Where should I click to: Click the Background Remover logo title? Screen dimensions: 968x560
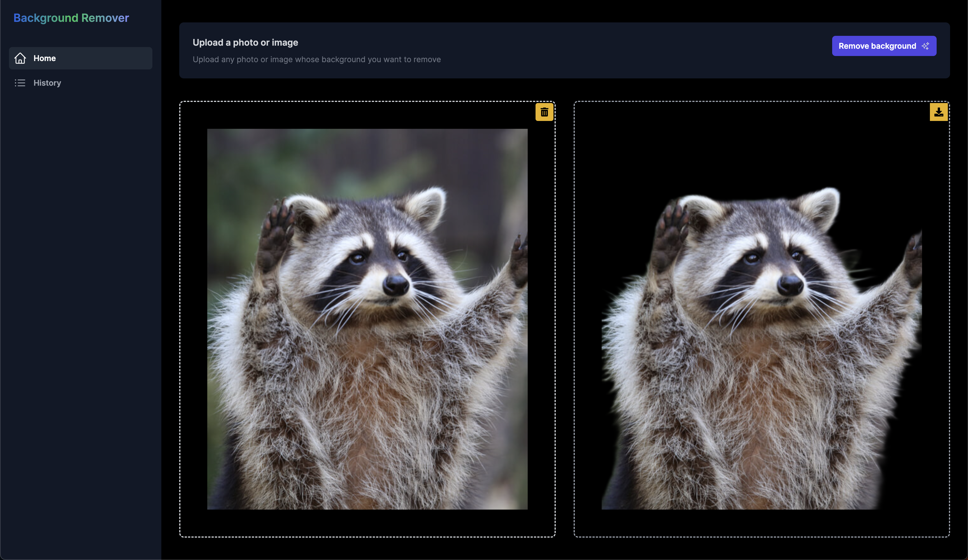71,18
